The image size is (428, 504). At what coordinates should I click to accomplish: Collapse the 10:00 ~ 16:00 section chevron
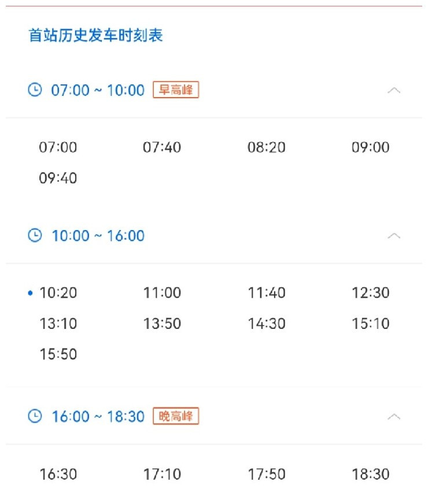pyautogui.click(x=394, y=236)
